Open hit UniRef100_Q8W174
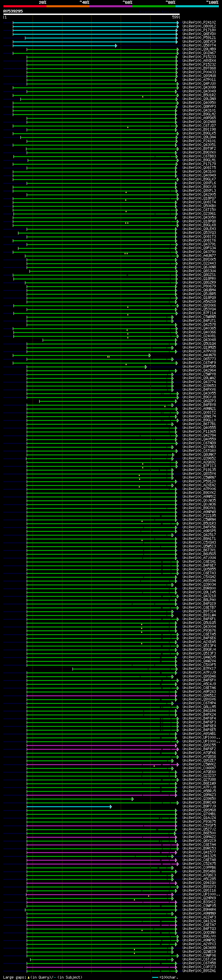222x980 pixels. click(199, 416)
